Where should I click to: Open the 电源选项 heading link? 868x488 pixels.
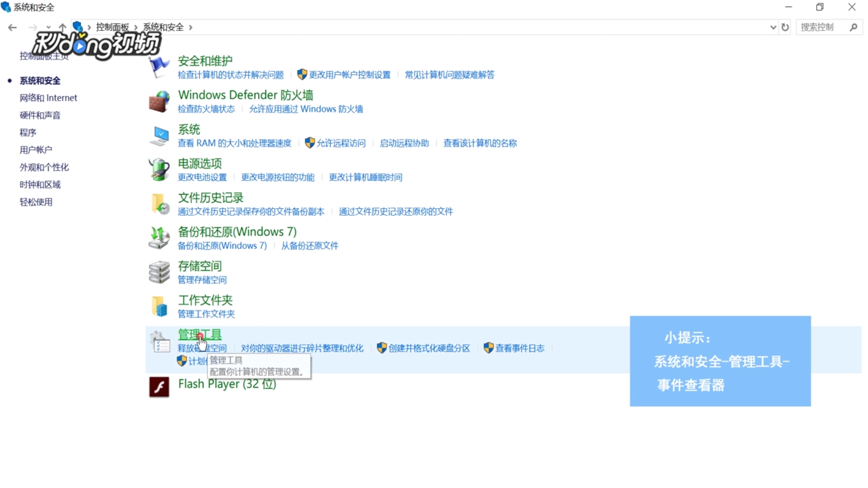pos(200,164)
